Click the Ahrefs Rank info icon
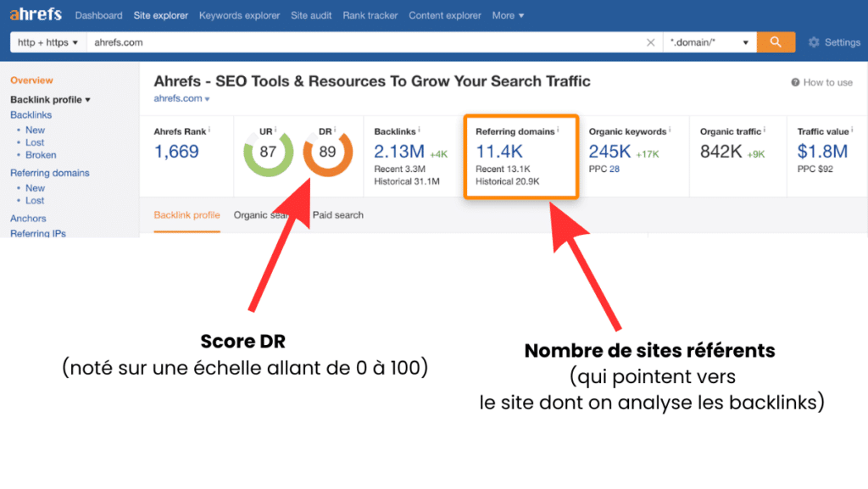 [209, 130]
